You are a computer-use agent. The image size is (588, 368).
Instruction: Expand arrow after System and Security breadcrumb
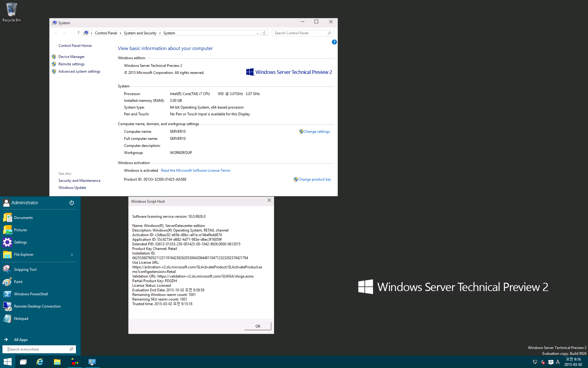tap(160, 33)
